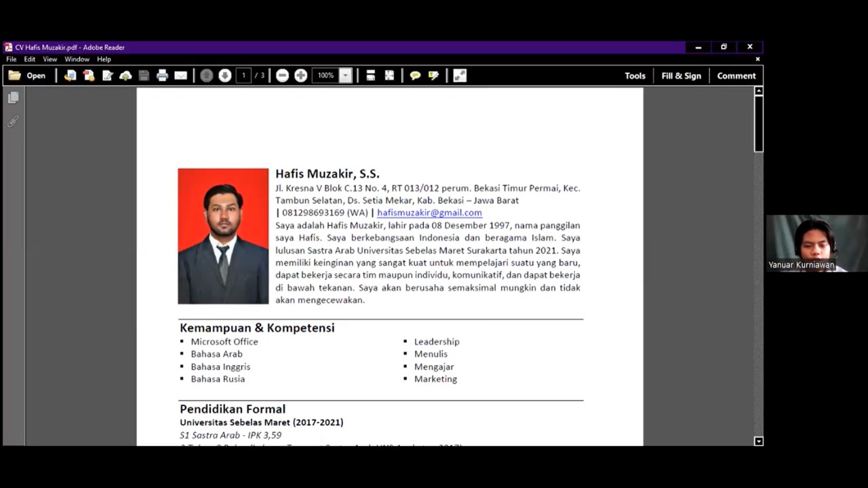Open the zoom level dropdown arrow
Viewport: 868px width, 488px height.
point(346,76)
